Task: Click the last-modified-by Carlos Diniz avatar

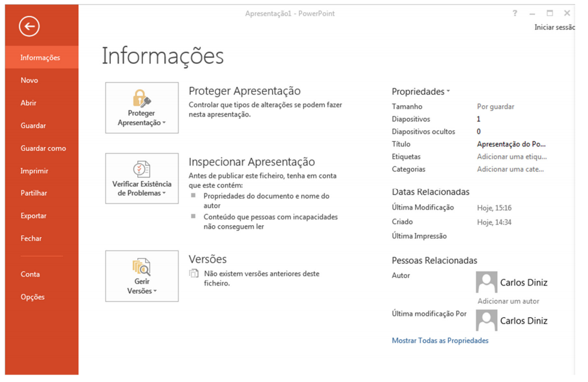Action: (486, 321)
